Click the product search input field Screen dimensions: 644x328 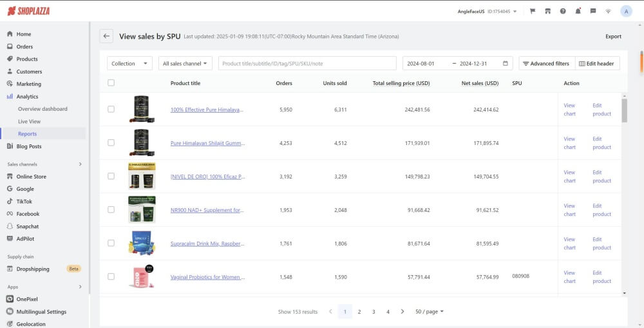[307, 64]
